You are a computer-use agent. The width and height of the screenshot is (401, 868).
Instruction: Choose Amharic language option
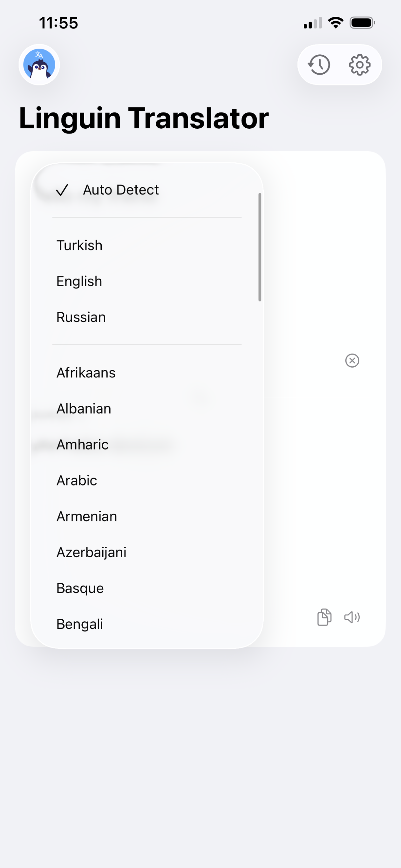coord(83,445)
